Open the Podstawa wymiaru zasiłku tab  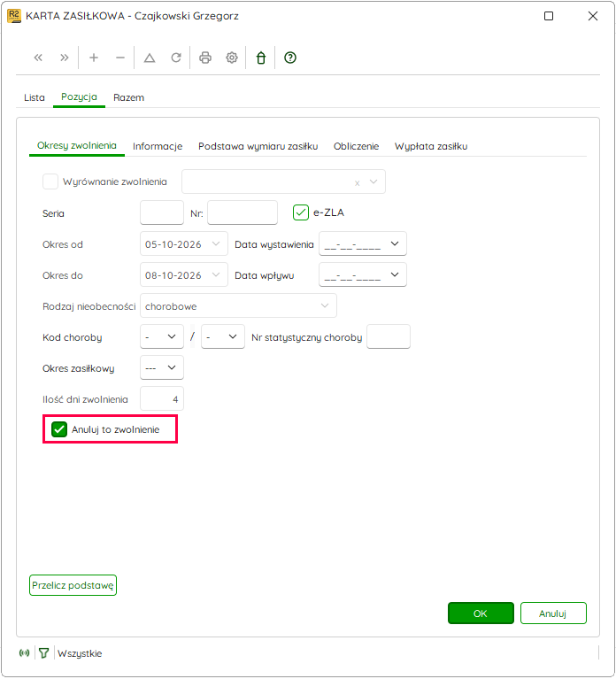pos(258,146)
